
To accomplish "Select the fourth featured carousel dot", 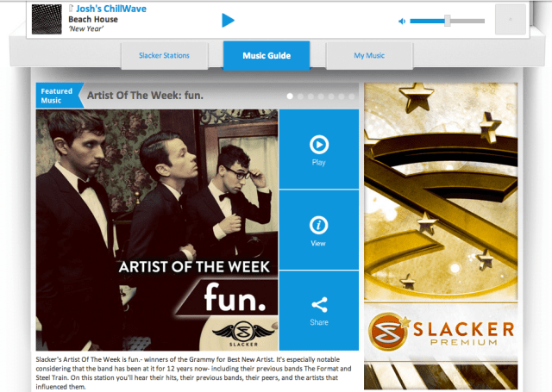I will (x=321, y=96).
